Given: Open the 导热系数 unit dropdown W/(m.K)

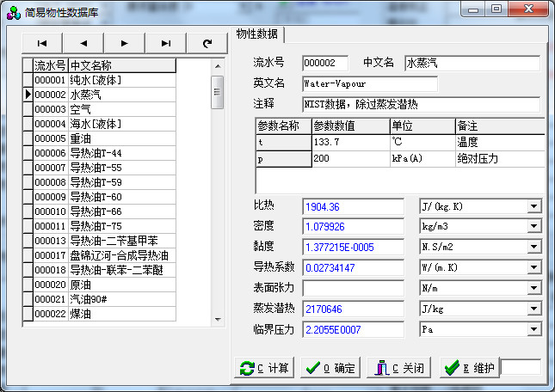Looking at the screenshot, I should [x=533, y=267].
